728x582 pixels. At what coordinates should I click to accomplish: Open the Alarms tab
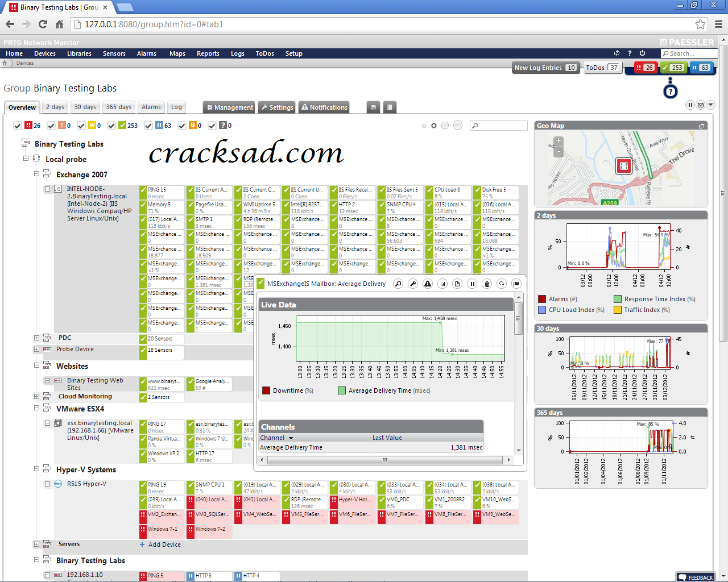click(151, 107)
